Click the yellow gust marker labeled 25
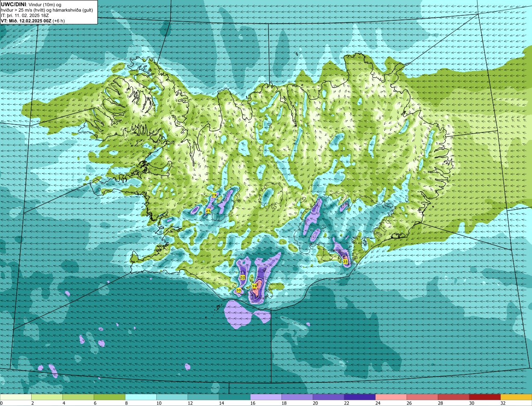Image resolution: width=532 pixels, height=406 pixels. point(208,211)
